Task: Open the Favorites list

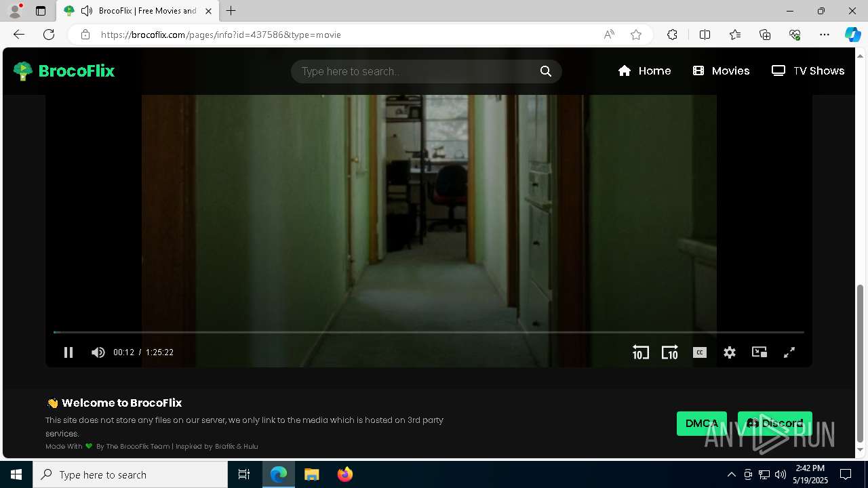Action: pos(735,35)
